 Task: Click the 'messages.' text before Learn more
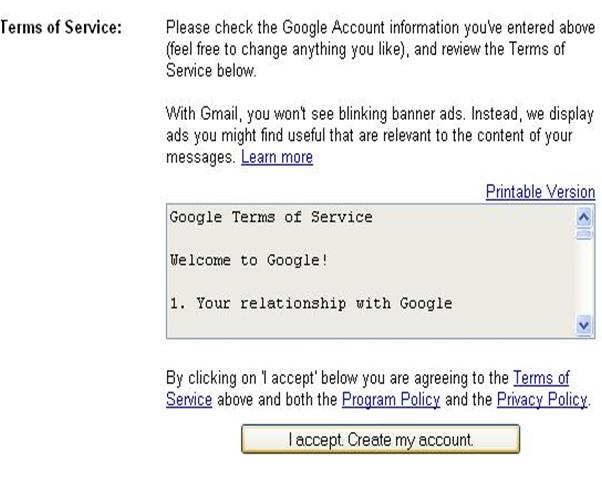(x=201, y=158)
